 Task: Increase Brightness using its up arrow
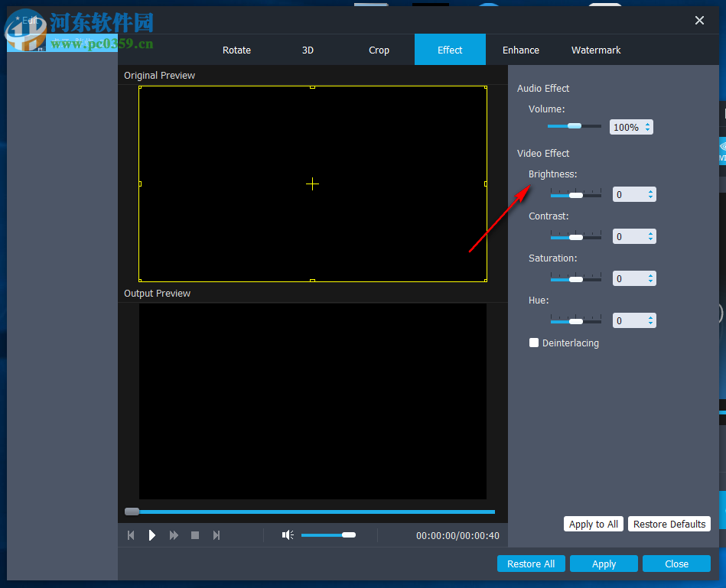650,190
